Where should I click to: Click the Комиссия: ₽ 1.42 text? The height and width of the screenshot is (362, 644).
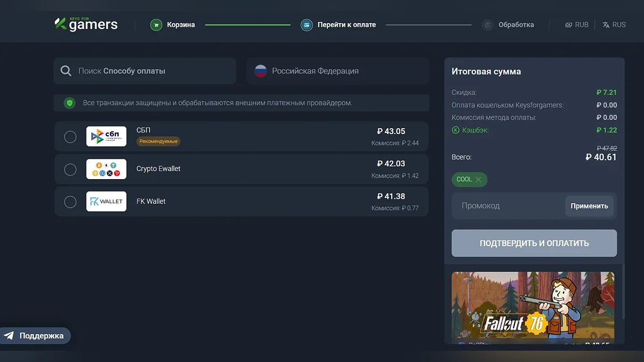[395, 176]
